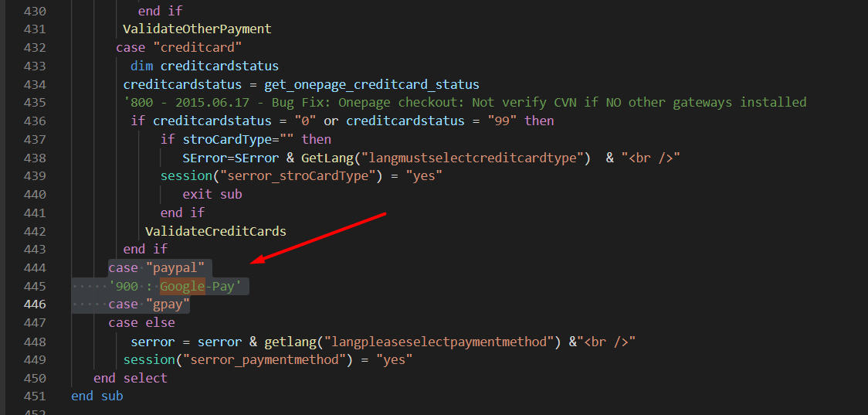Click the end sub statement
This screenshot has width=868, height=415.
pyautogui.click(x=97, y=396)
